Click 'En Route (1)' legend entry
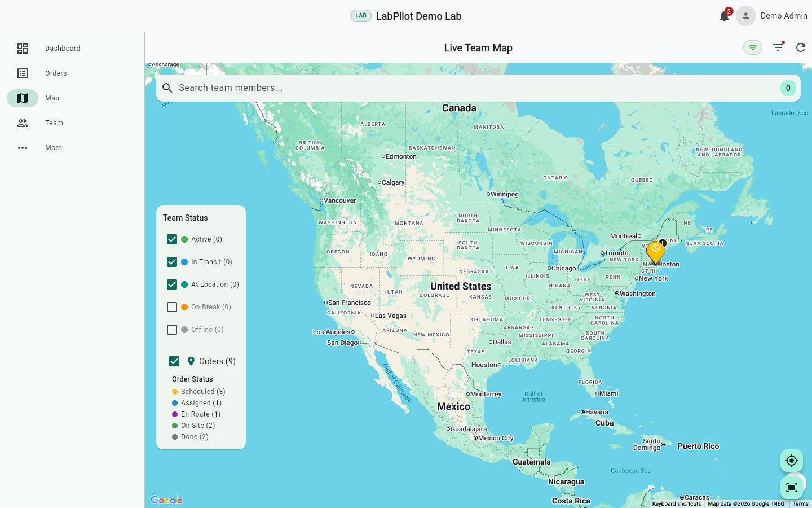Image resolution: width=812 pixels, height=508 pixels. (196, 414)
